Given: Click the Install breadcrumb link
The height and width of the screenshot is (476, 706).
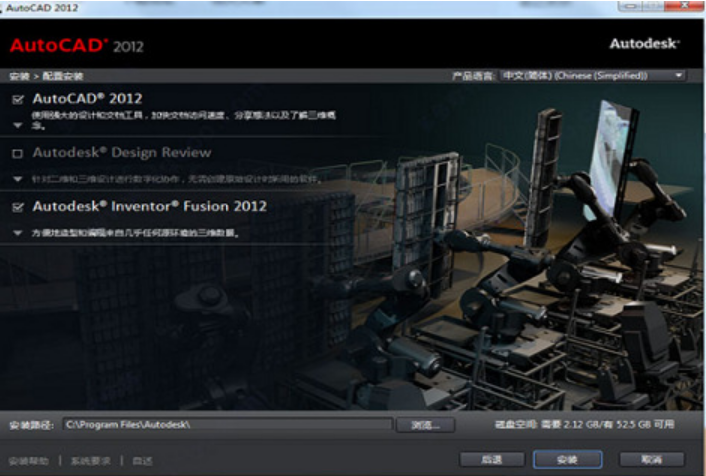Looking at the screenshot, I should coord(19,76).
